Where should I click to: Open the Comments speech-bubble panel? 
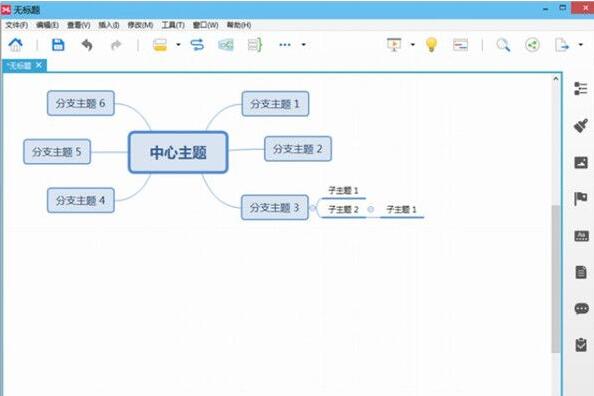581,308
